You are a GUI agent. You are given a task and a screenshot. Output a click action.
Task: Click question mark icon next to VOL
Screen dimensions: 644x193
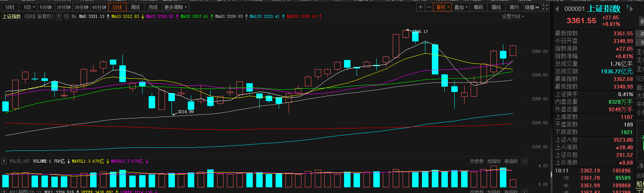pyautogui.click(x=4, y=161)
